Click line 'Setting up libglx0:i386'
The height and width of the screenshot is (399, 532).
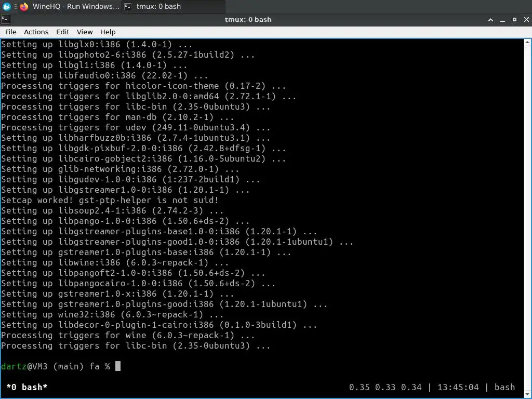[97, 45]
